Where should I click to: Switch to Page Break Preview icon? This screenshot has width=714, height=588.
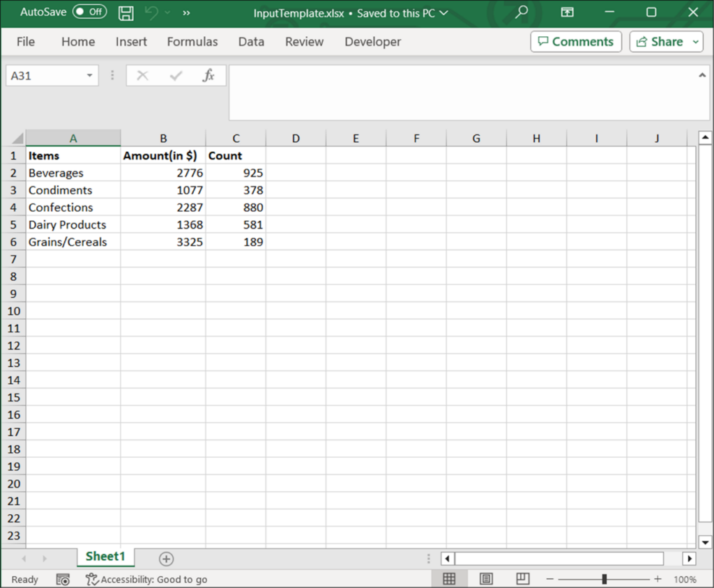pos(522,578)
